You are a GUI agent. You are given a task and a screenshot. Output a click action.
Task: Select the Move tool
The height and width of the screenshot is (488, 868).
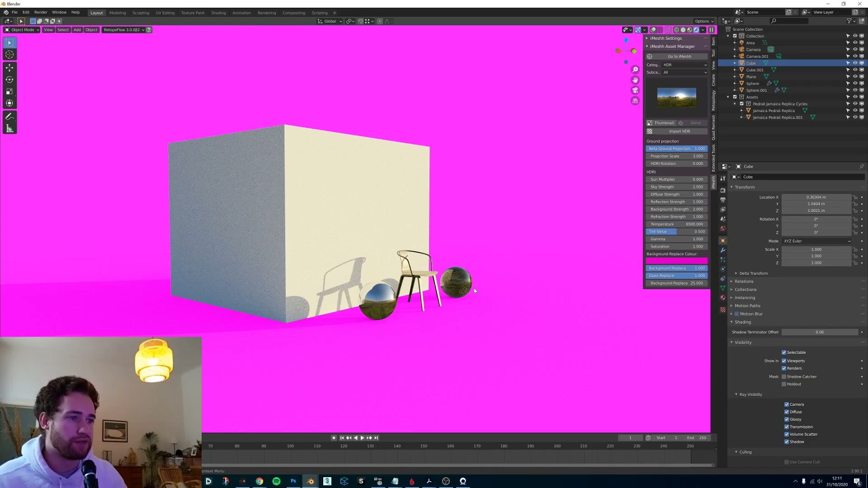(9, 68)
